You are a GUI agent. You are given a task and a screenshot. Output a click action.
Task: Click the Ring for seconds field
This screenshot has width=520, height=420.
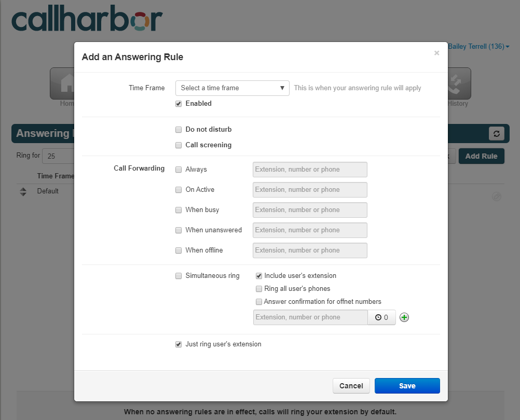click(58, 156)
